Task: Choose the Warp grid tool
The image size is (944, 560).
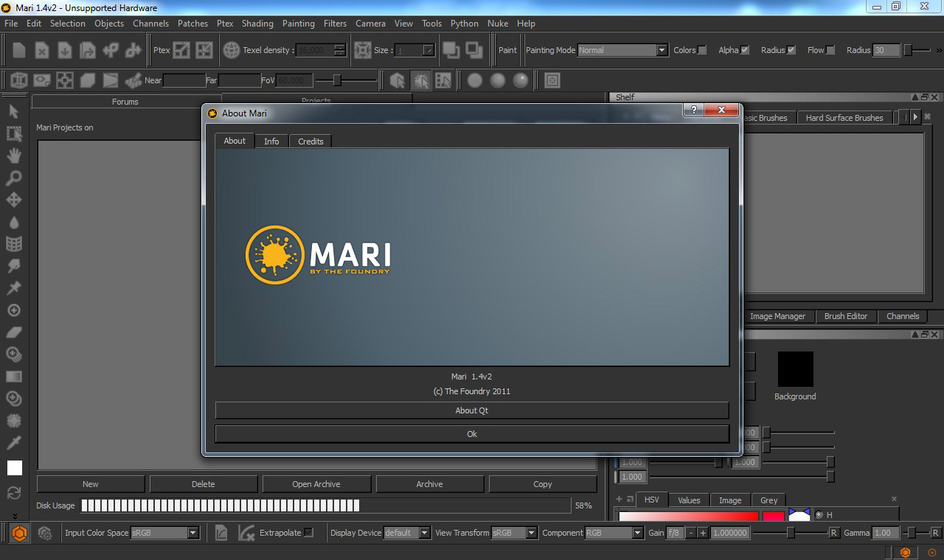Action: tap(14, 244)
